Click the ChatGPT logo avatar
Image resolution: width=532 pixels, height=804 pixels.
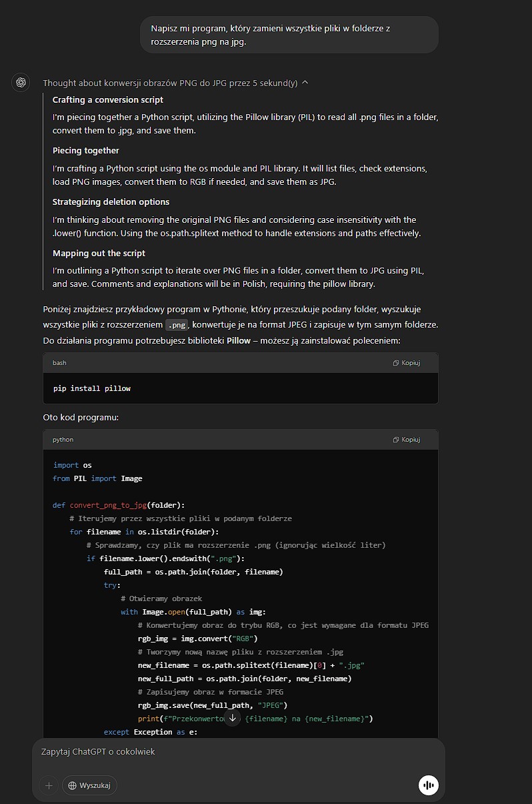[x=21, y=83]
